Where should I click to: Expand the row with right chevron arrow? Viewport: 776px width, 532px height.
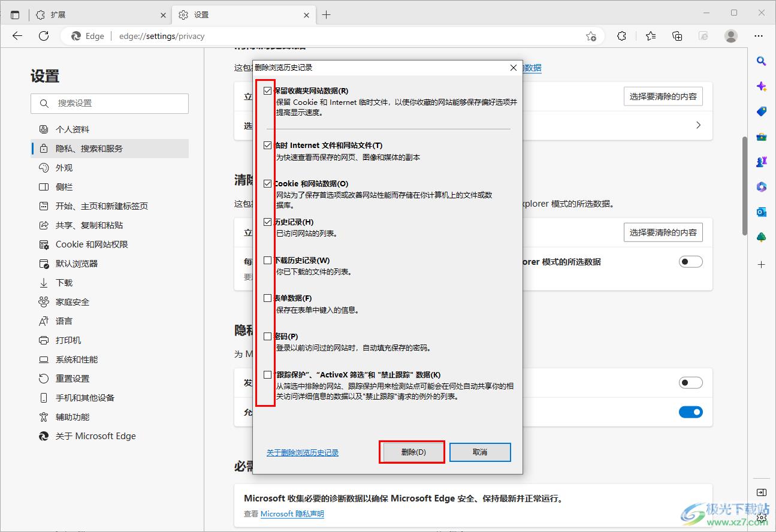click(698, 125)
